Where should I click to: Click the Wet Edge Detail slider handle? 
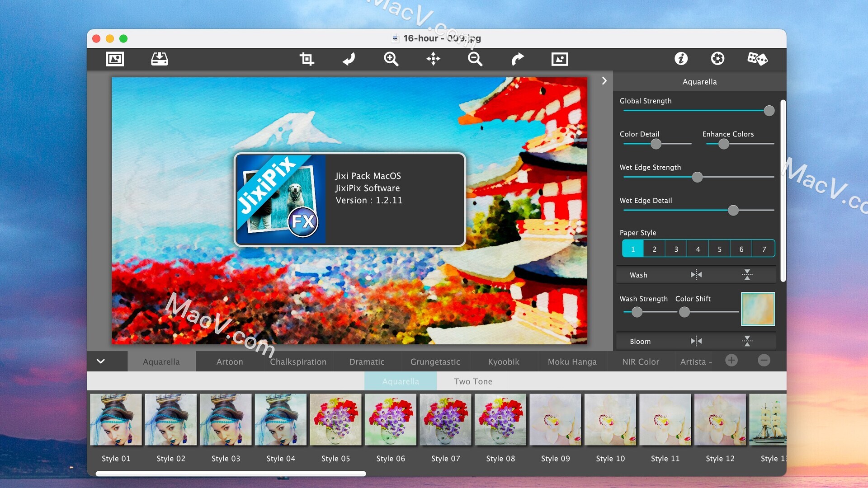point(733,210)
